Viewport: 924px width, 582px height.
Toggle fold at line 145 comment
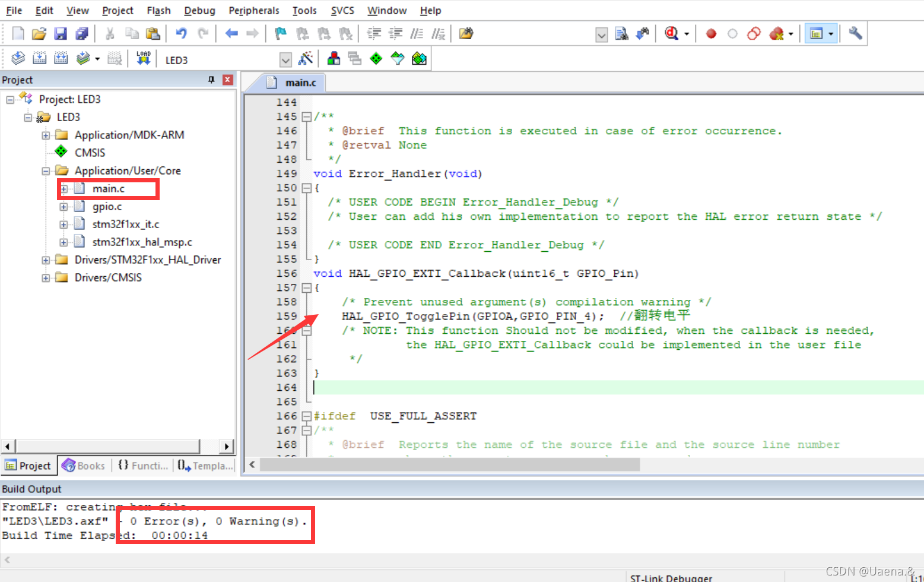coord(306,117)
